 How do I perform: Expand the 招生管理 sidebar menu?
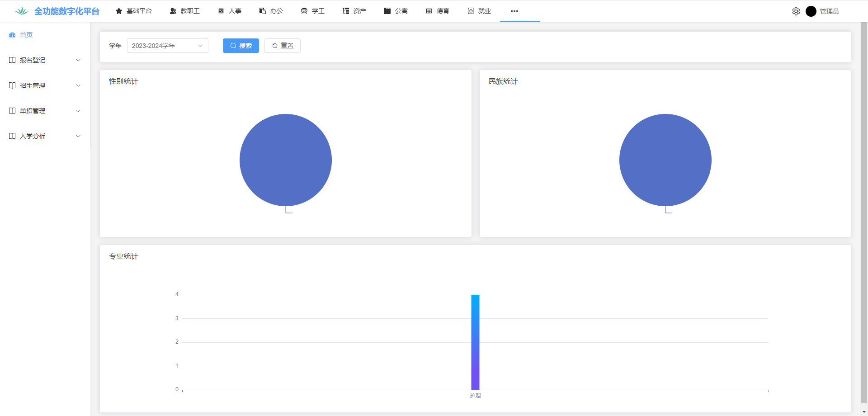click(x=45, y=85)
